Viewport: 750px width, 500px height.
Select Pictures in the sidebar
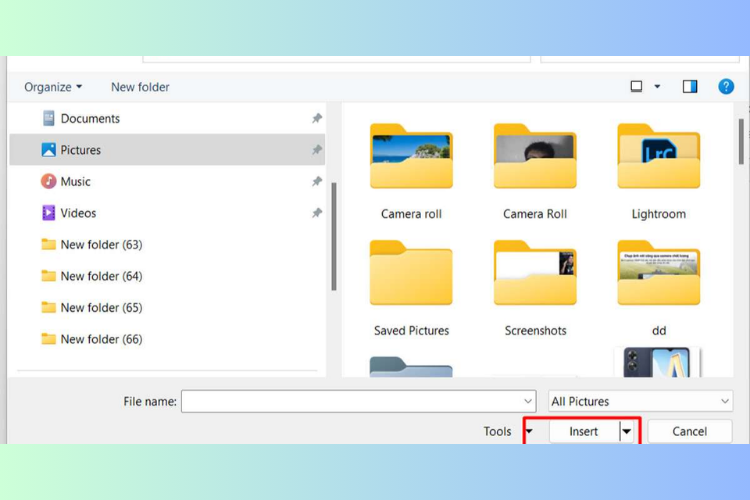click(x=167, y=150)
